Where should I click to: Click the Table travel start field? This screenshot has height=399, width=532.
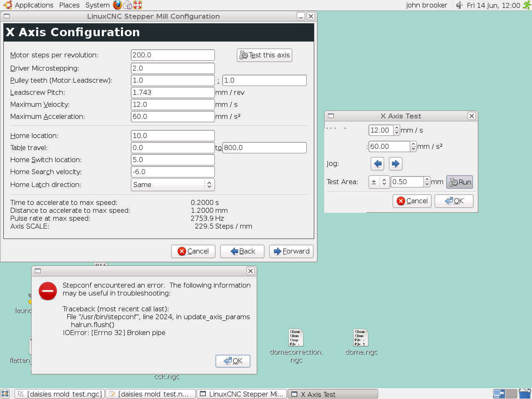[173, 148]
